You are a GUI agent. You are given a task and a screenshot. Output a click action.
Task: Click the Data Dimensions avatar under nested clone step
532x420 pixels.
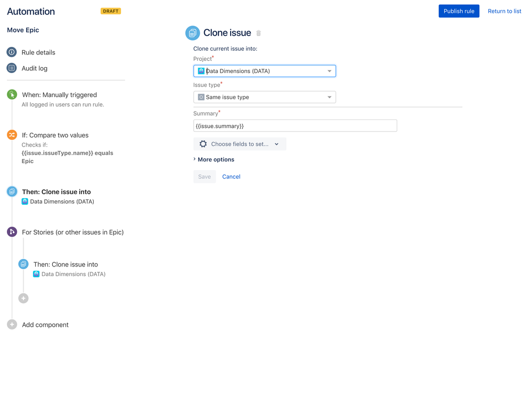[x=36, y=274]
